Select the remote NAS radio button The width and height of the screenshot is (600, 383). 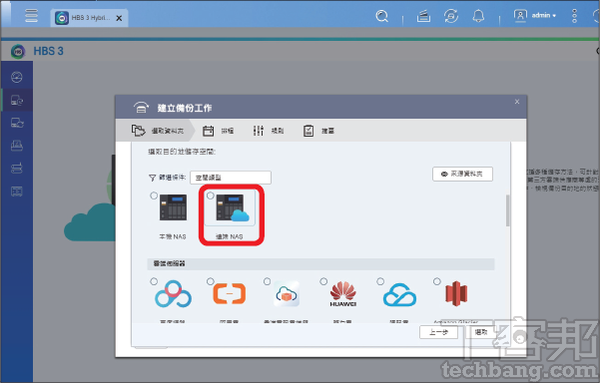210,196
